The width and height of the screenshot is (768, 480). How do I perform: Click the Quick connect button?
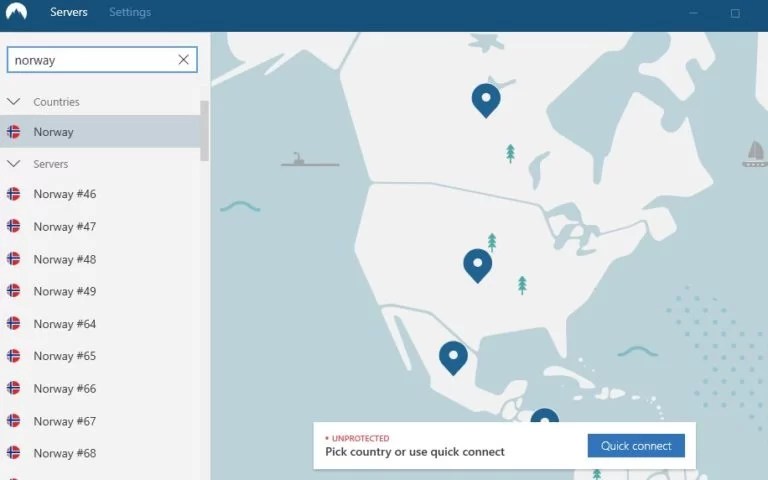click(636, 446)
